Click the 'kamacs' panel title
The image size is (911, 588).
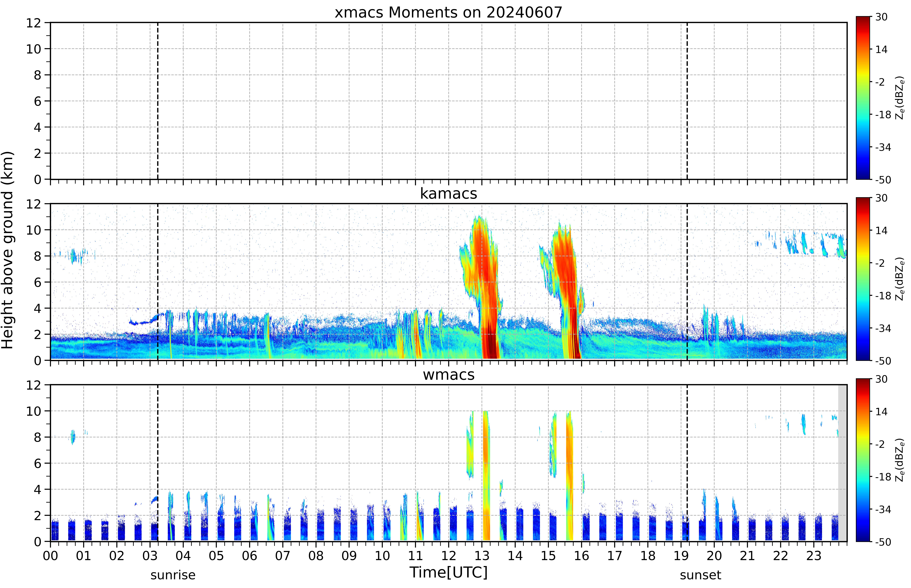448,194
